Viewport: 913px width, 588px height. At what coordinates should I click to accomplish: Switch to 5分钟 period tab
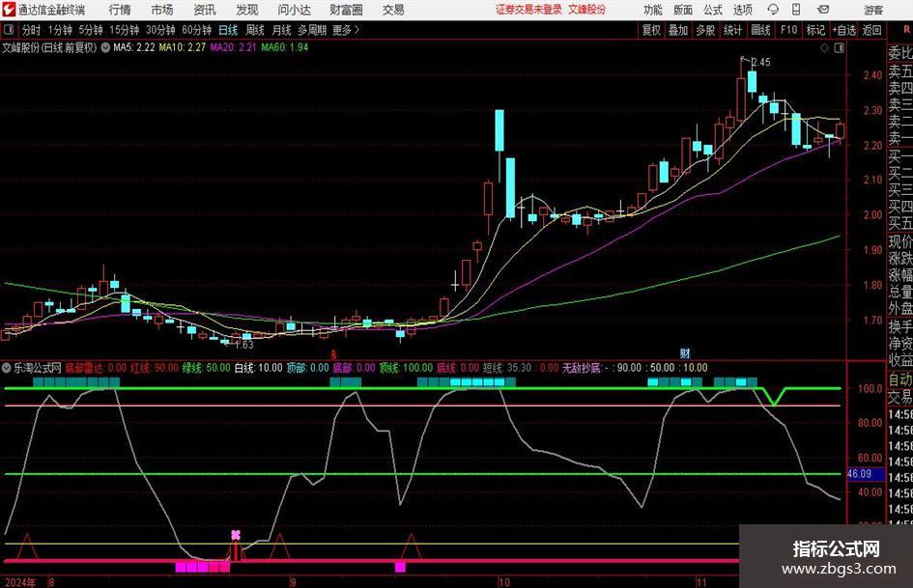[x=91, y=30]
